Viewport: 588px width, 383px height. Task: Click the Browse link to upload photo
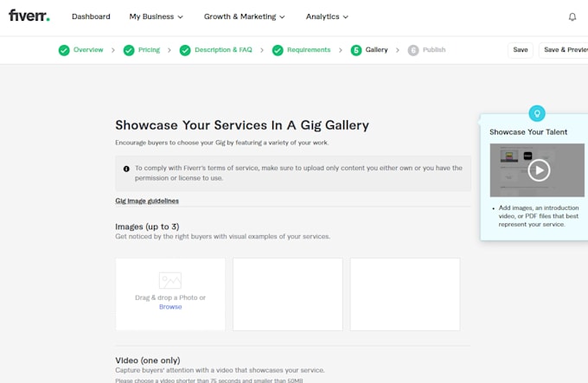(170, 307)
